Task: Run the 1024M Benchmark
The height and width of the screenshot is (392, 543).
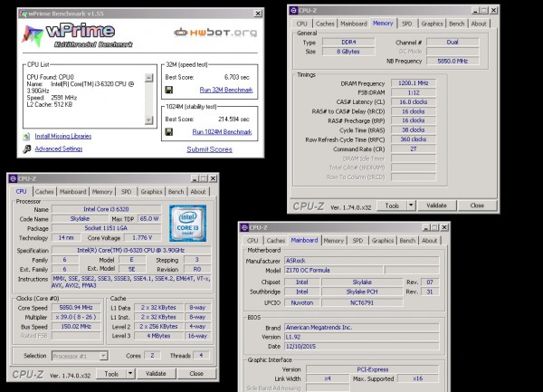Action: pos(222,132)
